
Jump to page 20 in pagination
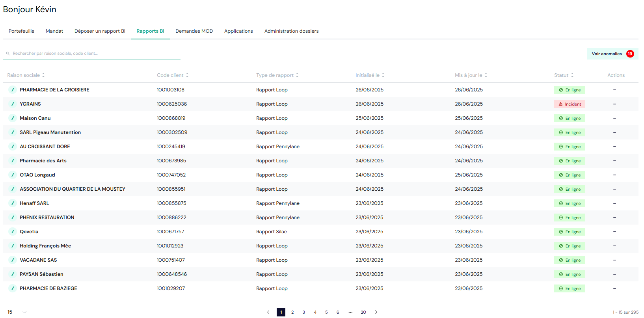pos(363,312)
